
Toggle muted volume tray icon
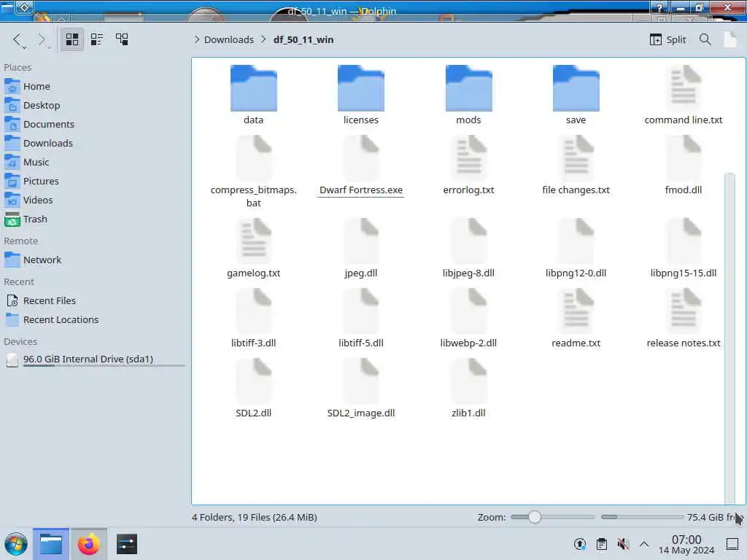point(623,544)
